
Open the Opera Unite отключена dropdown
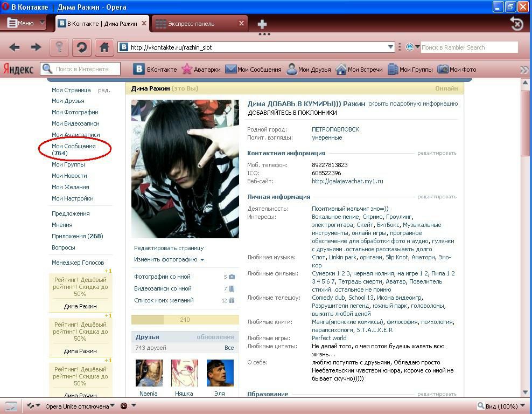(113, 405)
